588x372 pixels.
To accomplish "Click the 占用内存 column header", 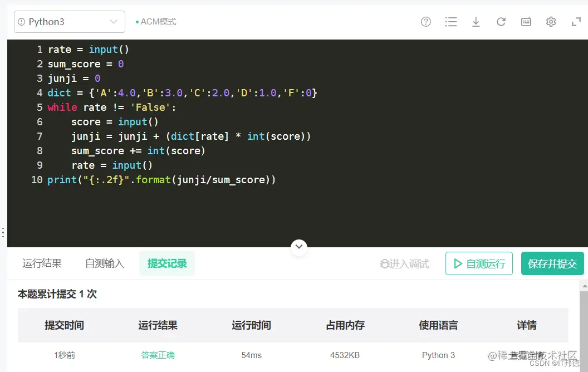I will (345, 325).
